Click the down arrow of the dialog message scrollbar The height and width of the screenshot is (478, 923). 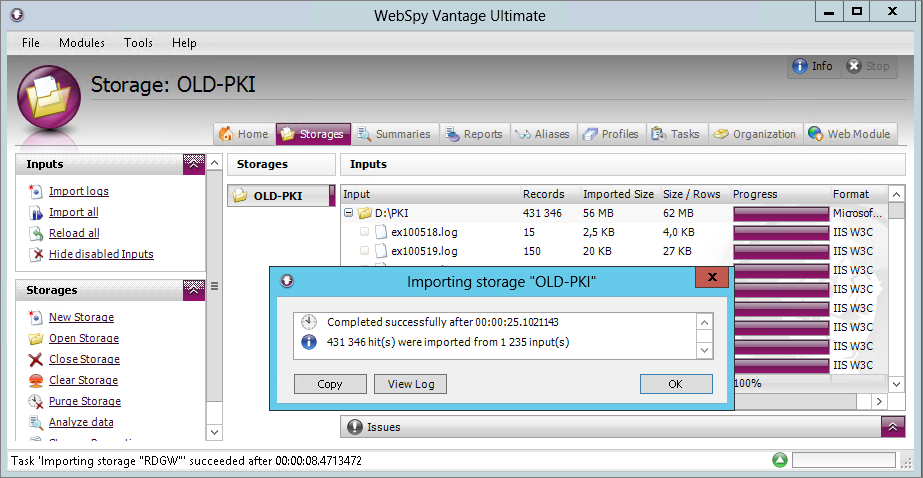click(x=704, y=350)
